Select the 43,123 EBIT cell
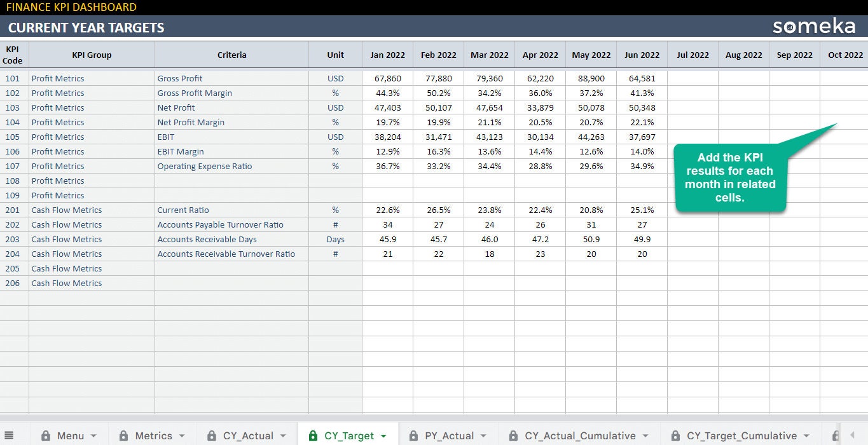Screen dimensions: 868x445 (x=490, y=137)
